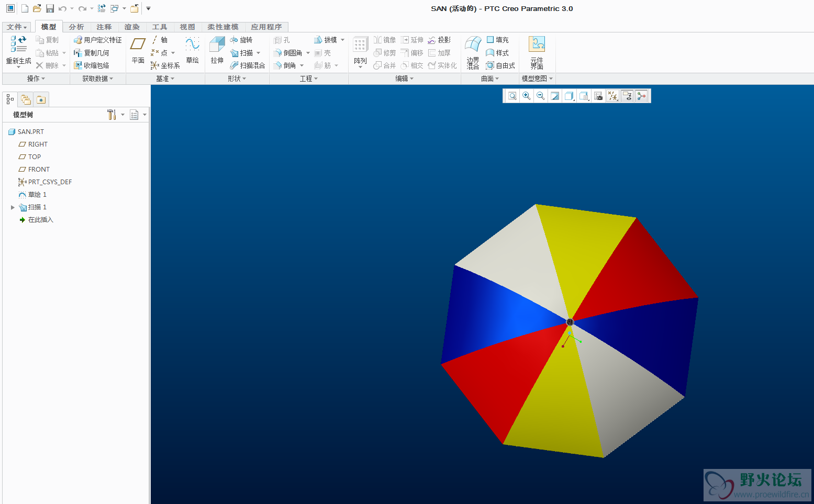Toggle annotation display in graphics toolbar

point(627,96)
